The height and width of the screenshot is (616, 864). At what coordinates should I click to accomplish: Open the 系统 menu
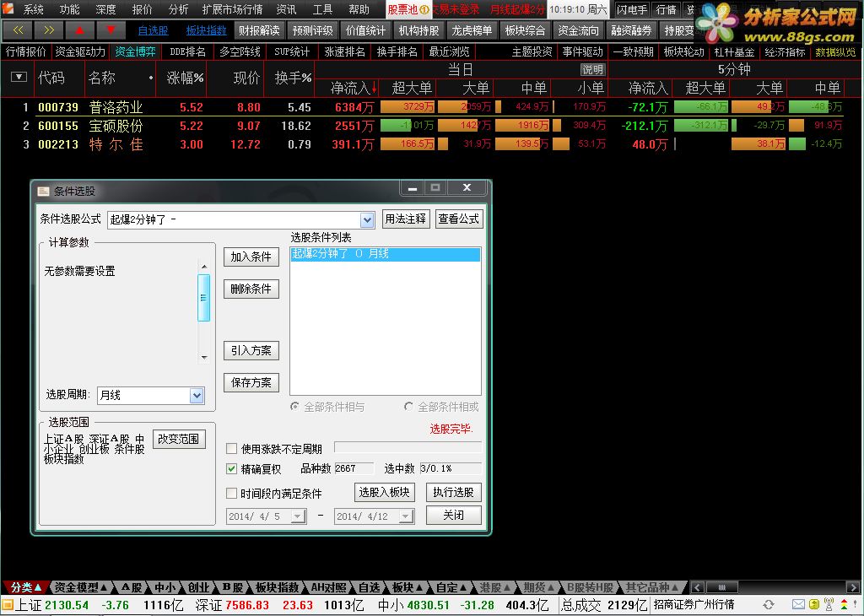[x=34, y=9]
